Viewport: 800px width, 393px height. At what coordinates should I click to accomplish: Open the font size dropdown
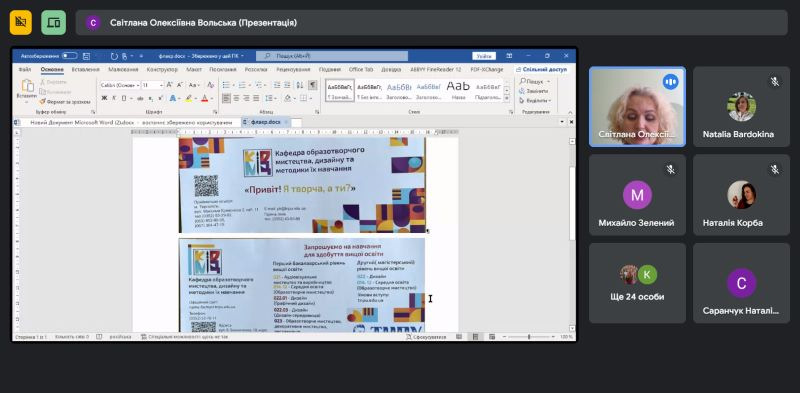tap(152, 85)
